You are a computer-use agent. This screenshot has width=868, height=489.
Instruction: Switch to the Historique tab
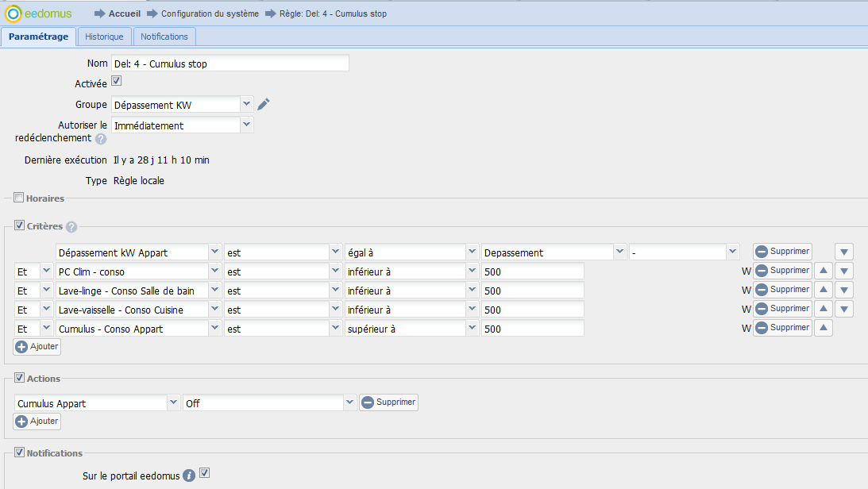click(104, 37)
